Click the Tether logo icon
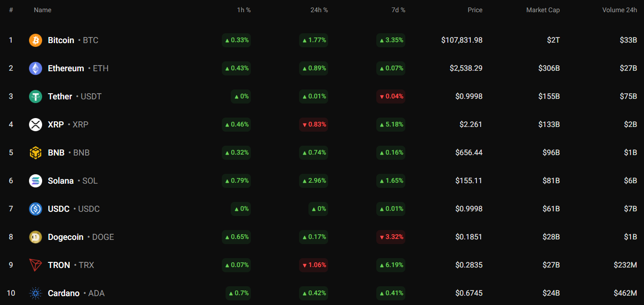 pos(36,97)
